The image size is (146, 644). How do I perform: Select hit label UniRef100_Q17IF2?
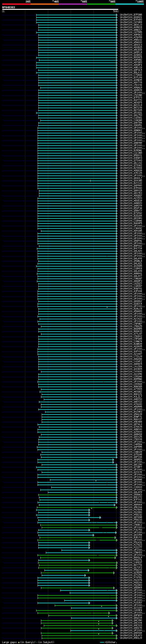tap(131, 567)
